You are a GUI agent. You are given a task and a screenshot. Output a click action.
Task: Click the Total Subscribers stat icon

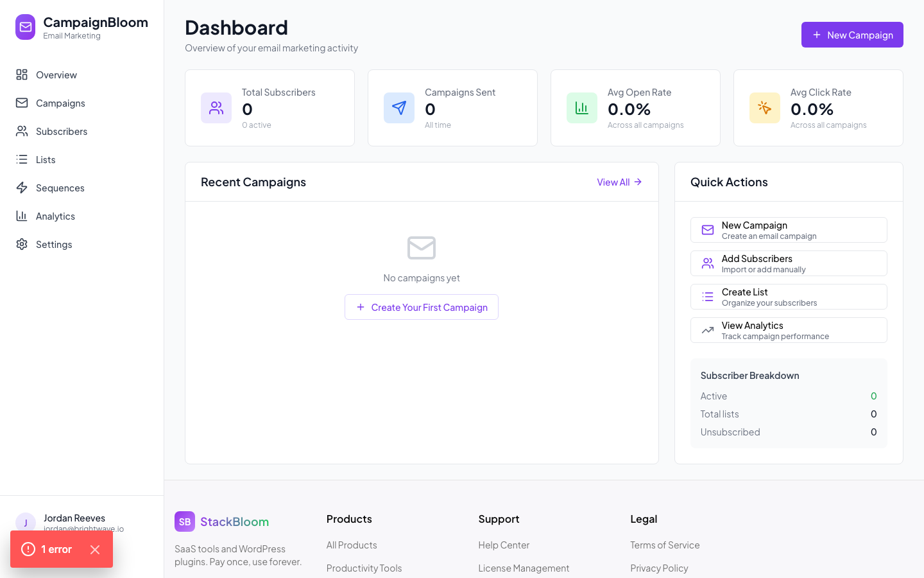tap(216, 108)
